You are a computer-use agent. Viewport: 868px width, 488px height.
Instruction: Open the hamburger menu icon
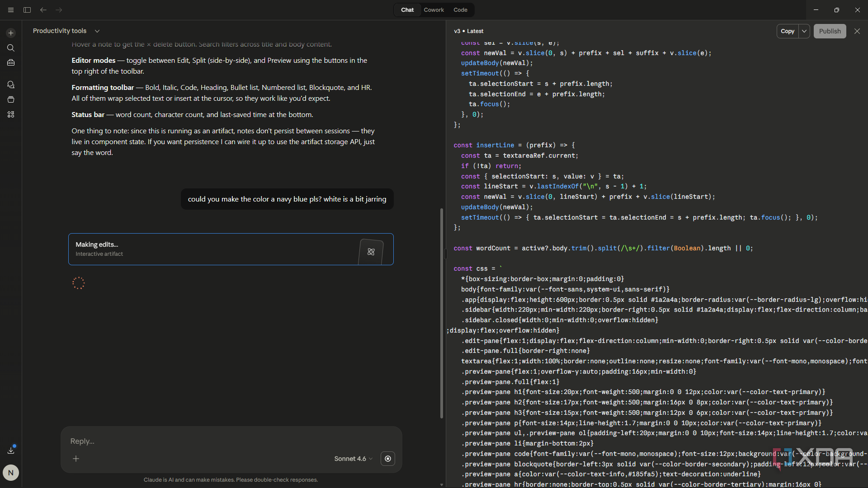click(11, 10)
